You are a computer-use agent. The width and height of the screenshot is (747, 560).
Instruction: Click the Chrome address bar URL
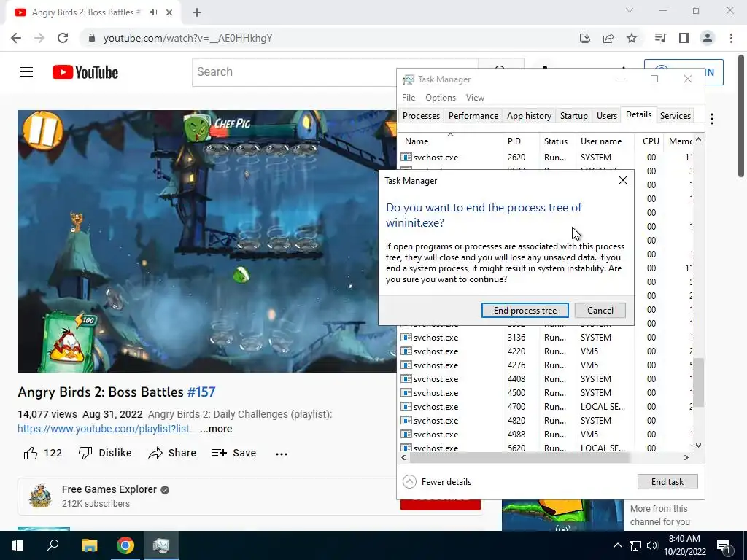[187, 38]
